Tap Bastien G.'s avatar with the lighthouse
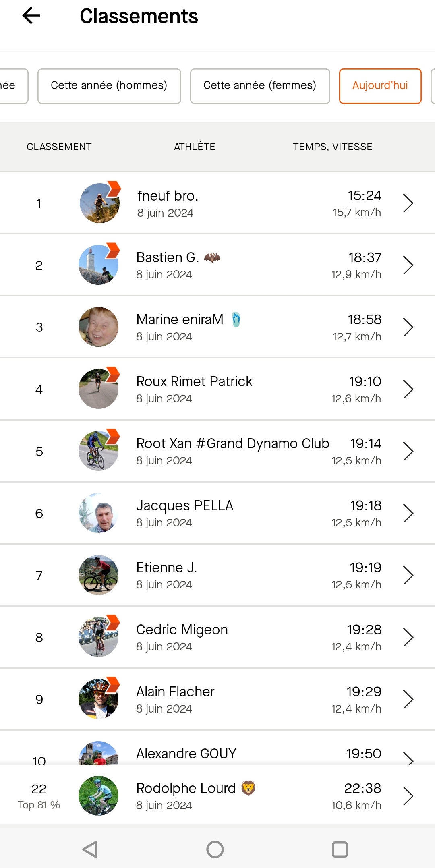 coord(99,265)
